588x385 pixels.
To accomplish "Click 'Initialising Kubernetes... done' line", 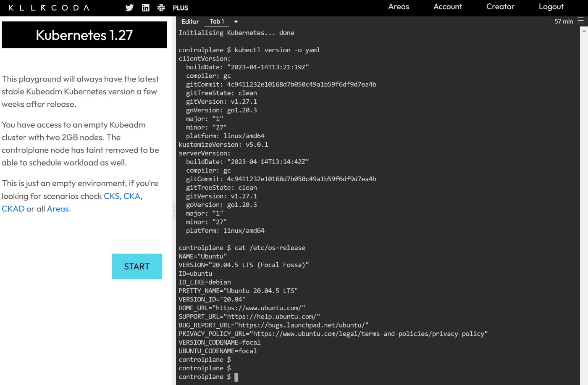I will (x=236, y=33).
